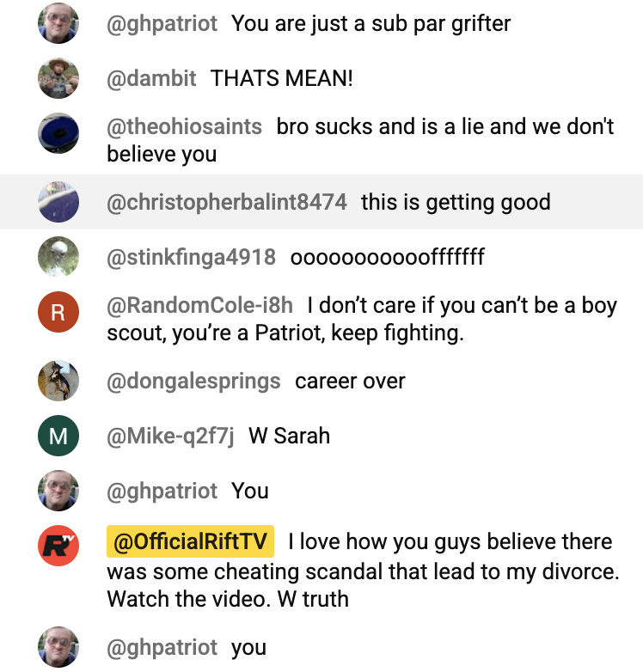Click the OfficialRiftTV red logo avatar
Image resolution: width=643 pixels, height=672 pixels.
tap(58, 546)
